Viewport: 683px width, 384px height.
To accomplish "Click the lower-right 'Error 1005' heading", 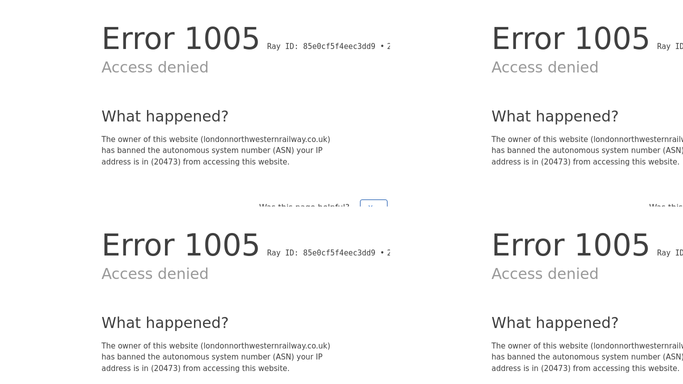I will point(570,245).
